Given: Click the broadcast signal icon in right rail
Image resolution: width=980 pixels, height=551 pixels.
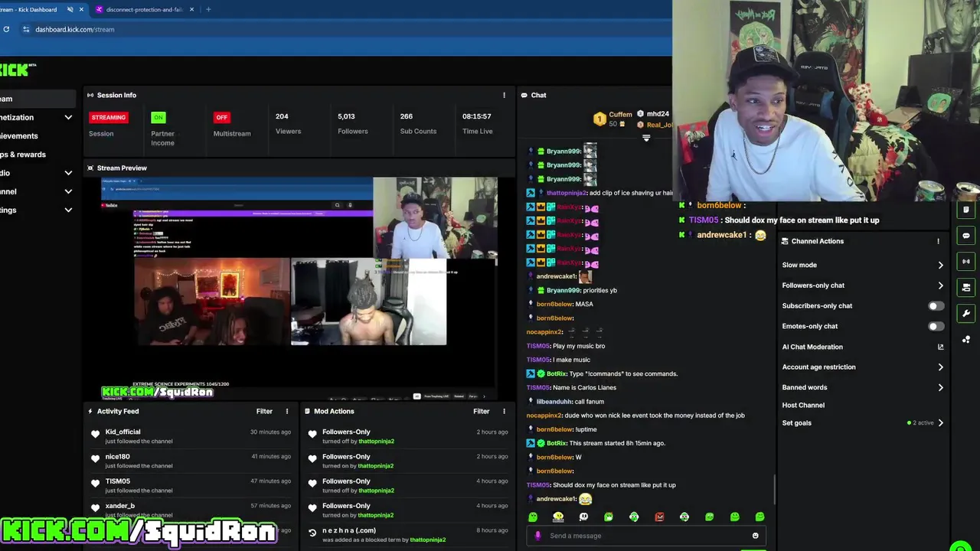Looking at the screenshot, I should [x=966, y=261].
